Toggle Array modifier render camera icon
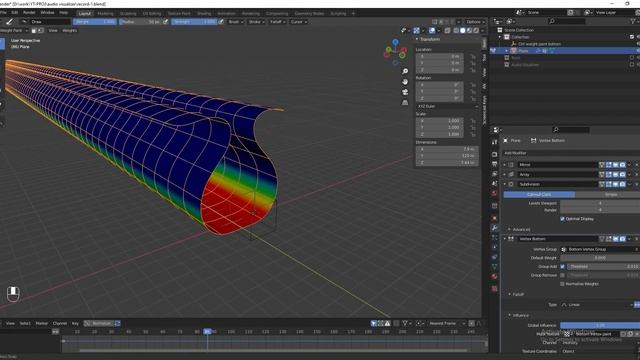Viewport: 640px width, 360px height. 622,174
